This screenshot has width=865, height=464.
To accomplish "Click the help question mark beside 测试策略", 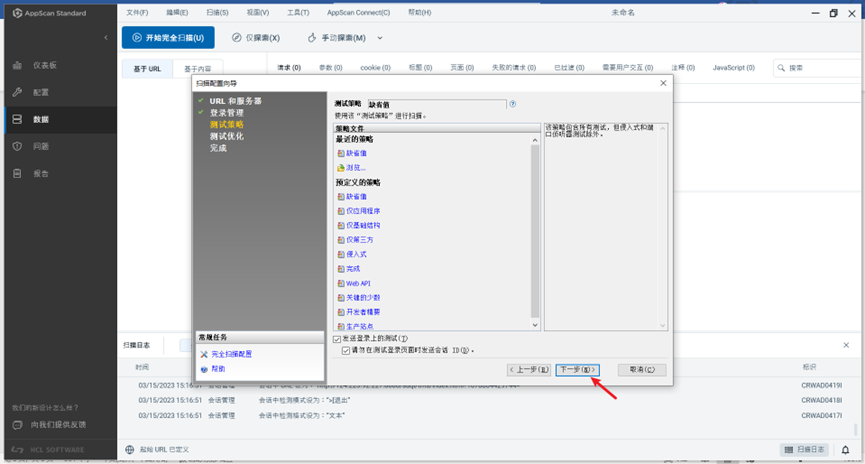I will coord(512,104).
